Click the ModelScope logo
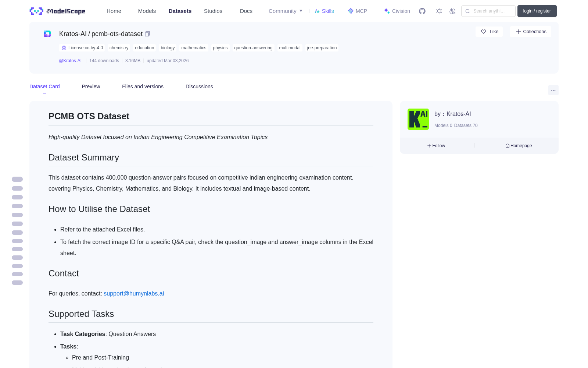This screenshot has width=588, height=368. tap(58, 11)
